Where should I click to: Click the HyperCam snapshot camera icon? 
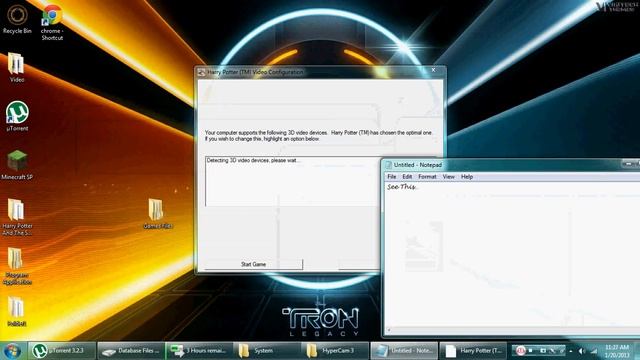click(542, 351)
